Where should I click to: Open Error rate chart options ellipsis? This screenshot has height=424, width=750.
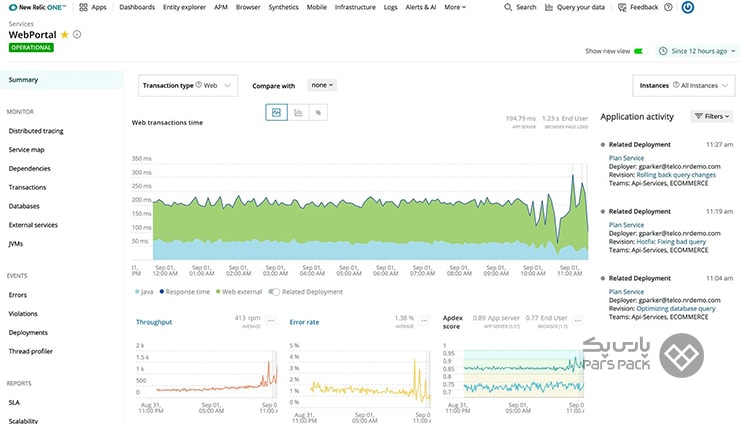click(x=424, y=321)
